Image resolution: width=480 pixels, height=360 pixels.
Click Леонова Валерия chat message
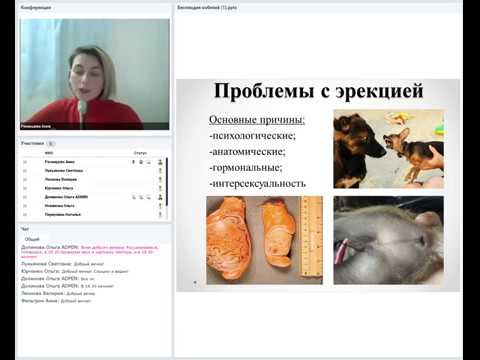click(58, 294)
